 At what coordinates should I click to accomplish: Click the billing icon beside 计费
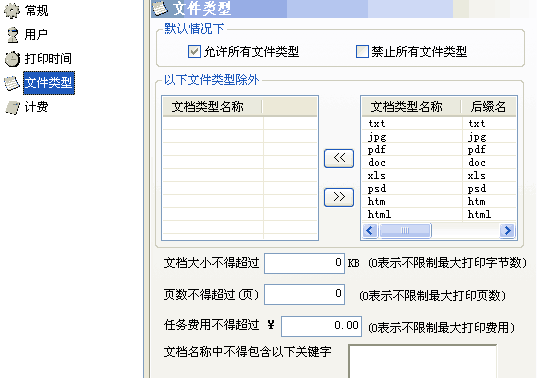click(13, 107)
